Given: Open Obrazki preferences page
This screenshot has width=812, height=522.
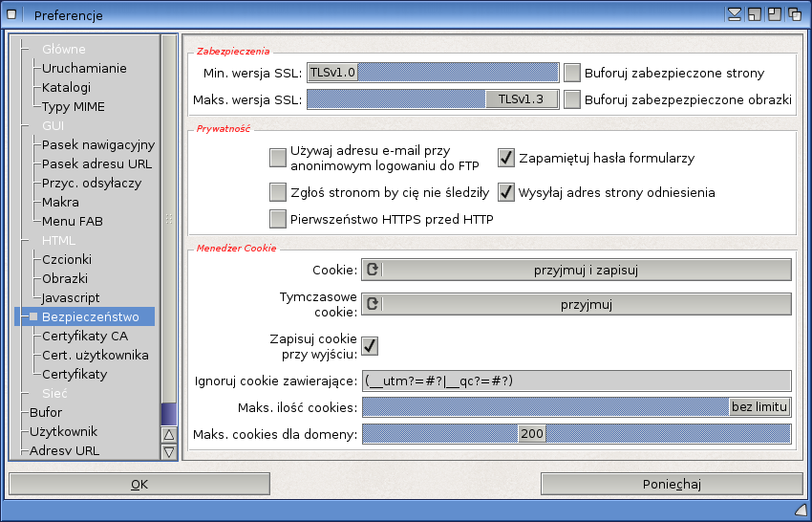Looking at the screenshot, I should (65, 279).
